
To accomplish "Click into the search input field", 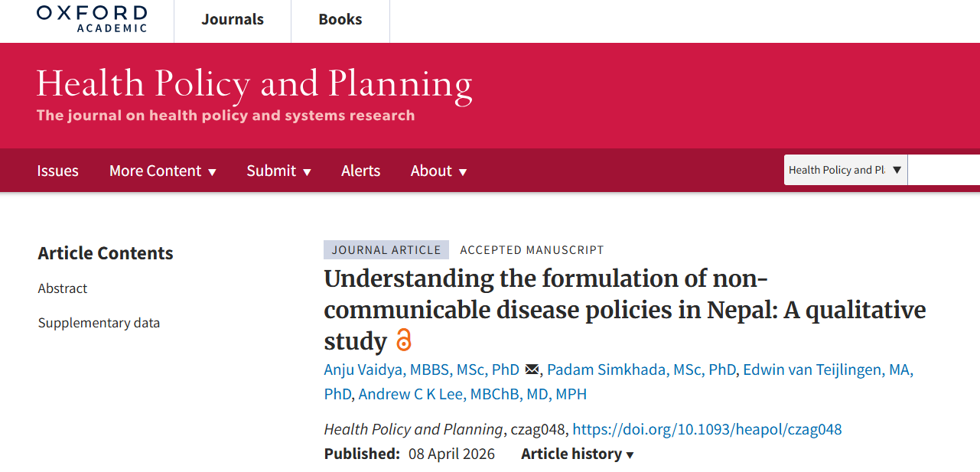I will [x=944, y=170].
